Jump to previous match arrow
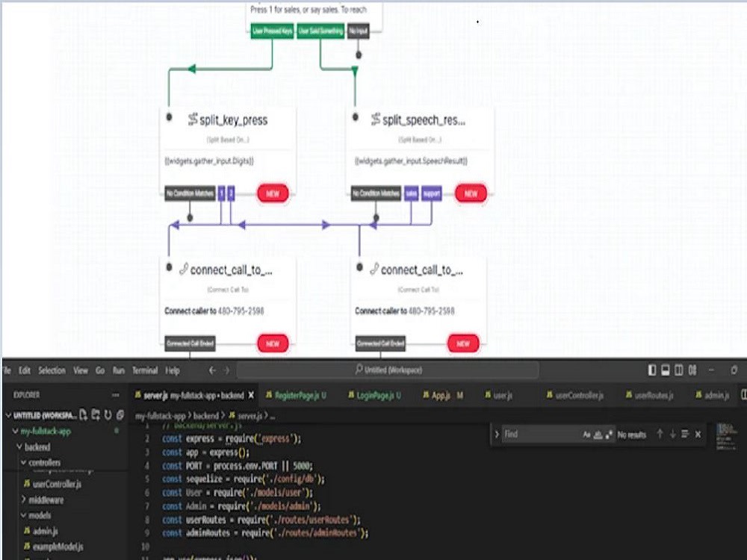 click(x=660, y=434)
